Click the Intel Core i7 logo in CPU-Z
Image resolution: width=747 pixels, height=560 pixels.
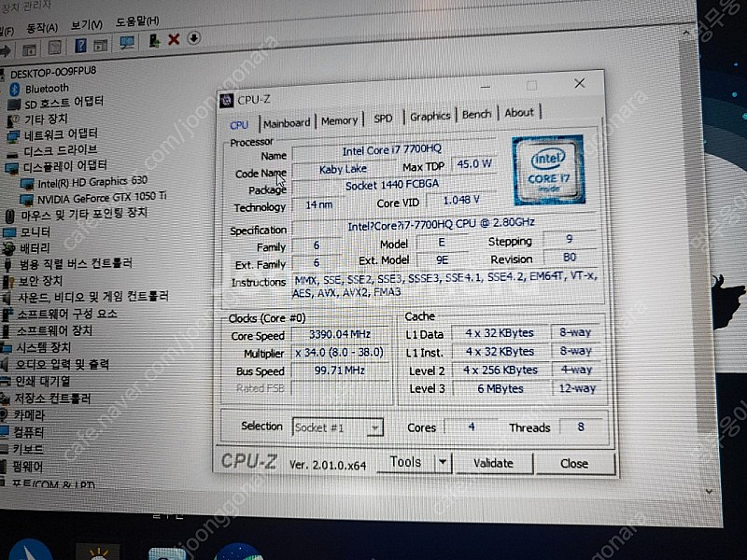[548, 171]
